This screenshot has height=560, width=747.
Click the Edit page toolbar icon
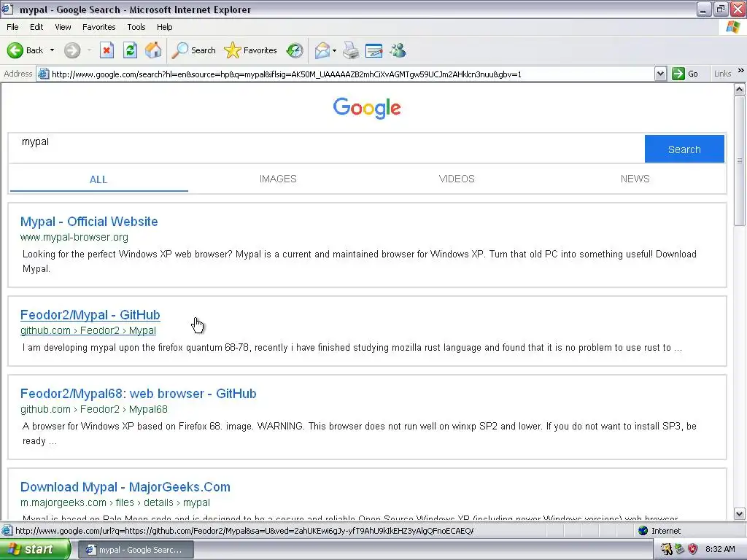374,50
